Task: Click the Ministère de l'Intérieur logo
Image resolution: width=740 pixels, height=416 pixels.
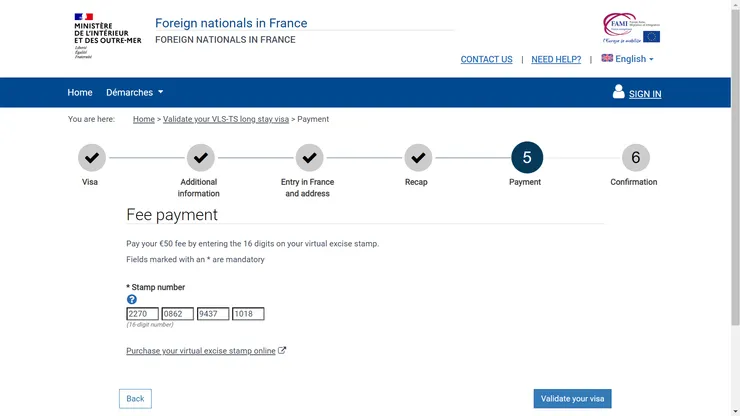Action: point(107,35)
